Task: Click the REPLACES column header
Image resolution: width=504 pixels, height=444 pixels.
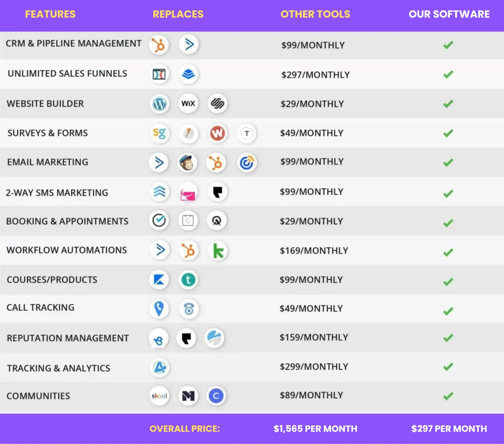Action: (178, 14)
